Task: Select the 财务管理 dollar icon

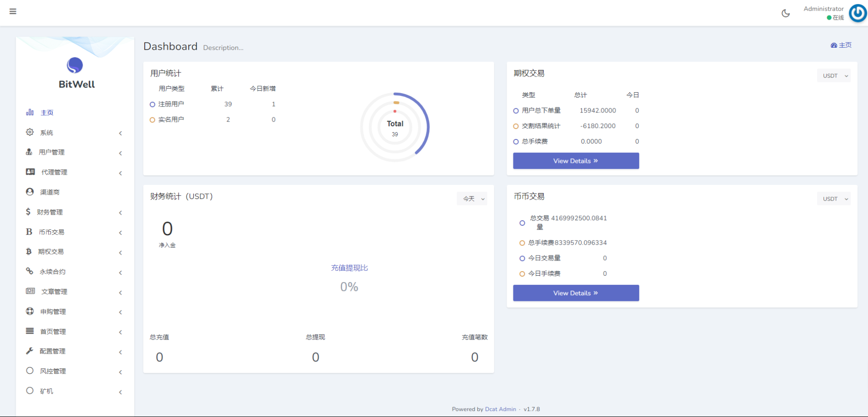Action: tap(29, 211)
